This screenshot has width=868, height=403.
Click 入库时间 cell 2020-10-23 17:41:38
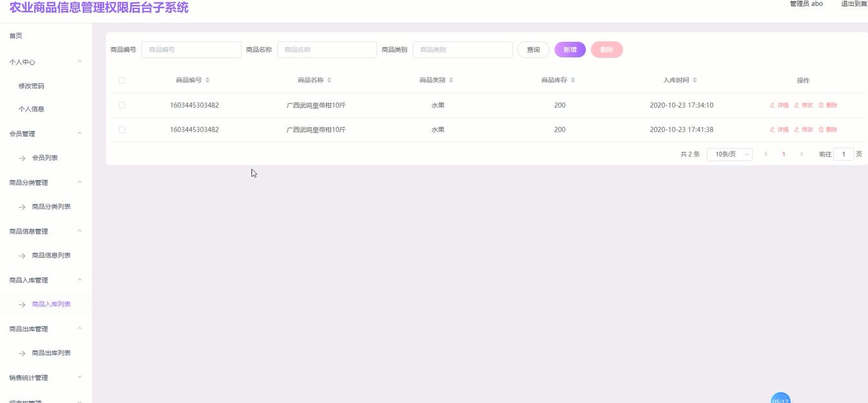point(682,130)
